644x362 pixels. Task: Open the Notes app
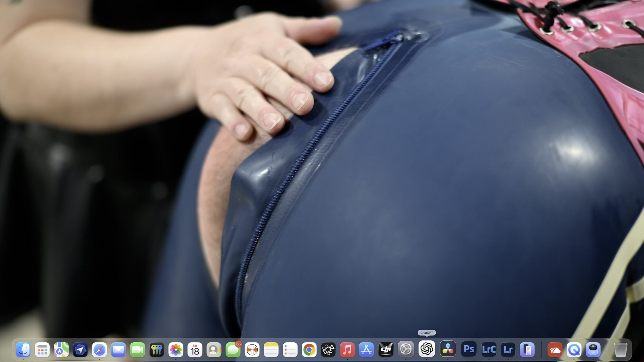(271, 349)
